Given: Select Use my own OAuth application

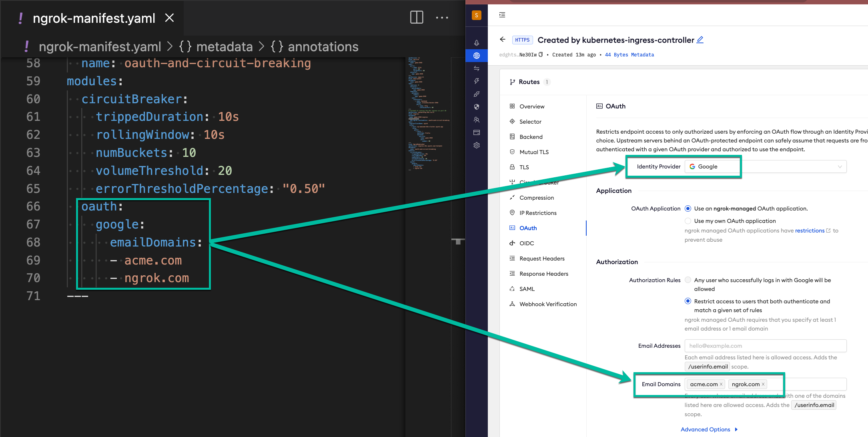Looking at the screenshot, I should point(688,221).
